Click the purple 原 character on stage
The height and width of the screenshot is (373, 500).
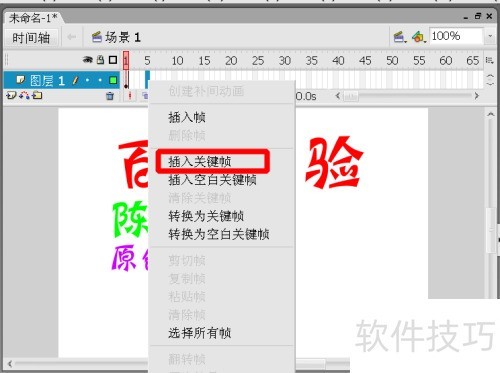[124, 258]
